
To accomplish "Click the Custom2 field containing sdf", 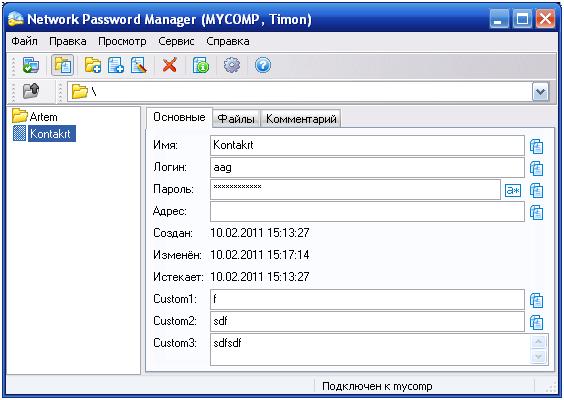I will [x=367, y=321].
